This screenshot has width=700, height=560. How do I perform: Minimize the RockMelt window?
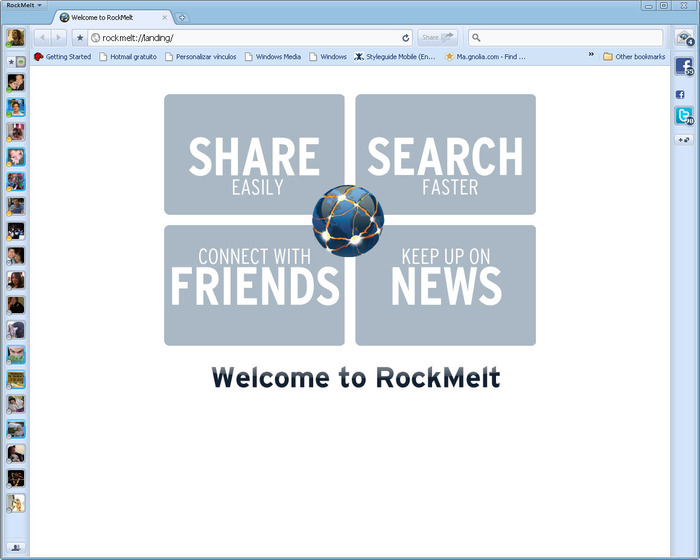point(649,5)
